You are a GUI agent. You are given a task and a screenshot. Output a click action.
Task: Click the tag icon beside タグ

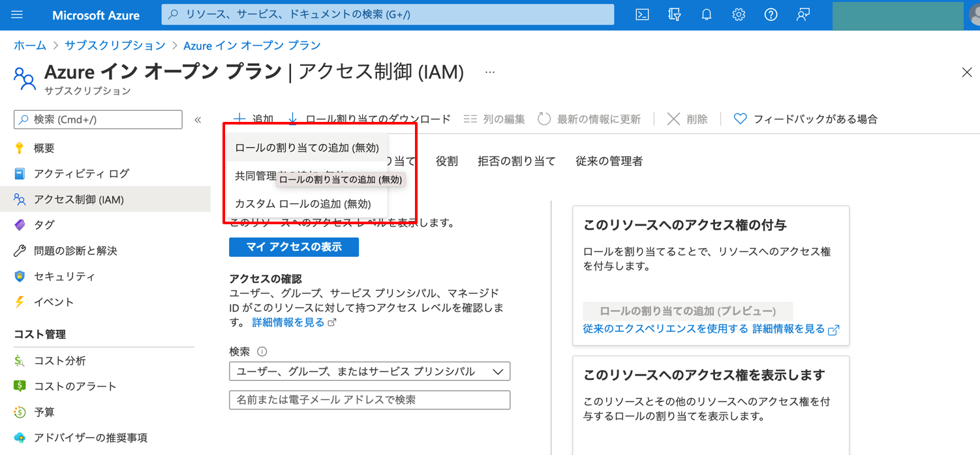point(20,225)
